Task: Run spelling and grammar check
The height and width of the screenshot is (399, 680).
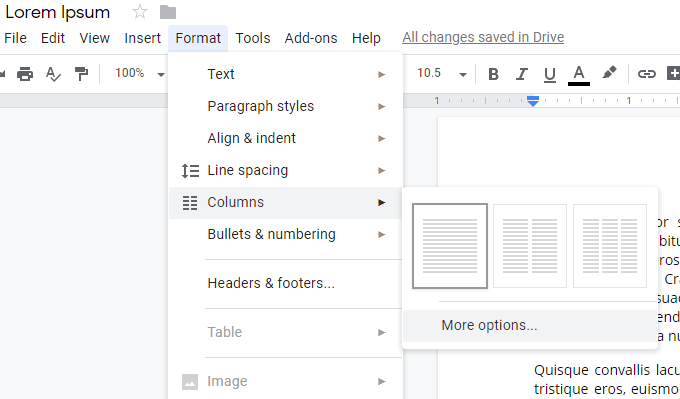Action: click(x=53, y=74)
